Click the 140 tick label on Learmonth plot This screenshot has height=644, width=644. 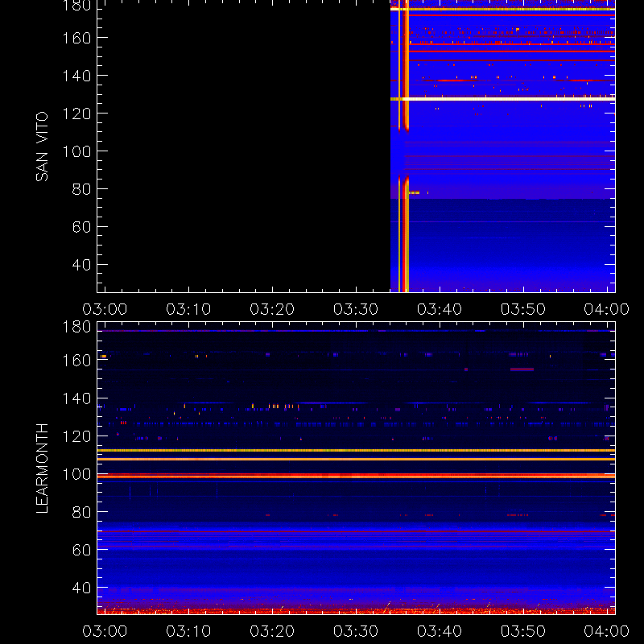76,398
